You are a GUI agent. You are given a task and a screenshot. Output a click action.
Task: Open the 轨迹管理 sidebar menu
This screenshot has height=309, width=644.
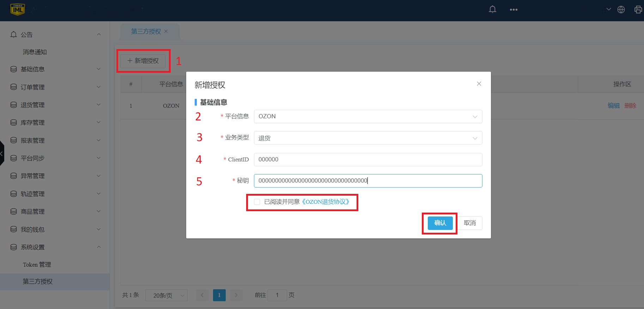coord(55,194)
